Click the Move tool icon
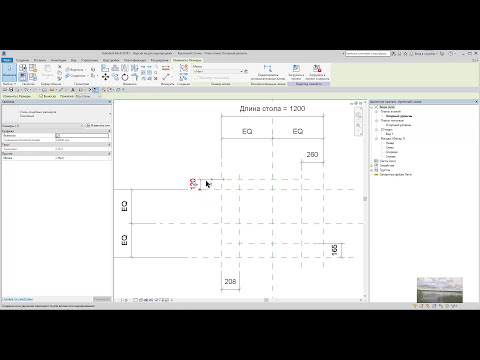480x360 pixels. coord(105,77)
